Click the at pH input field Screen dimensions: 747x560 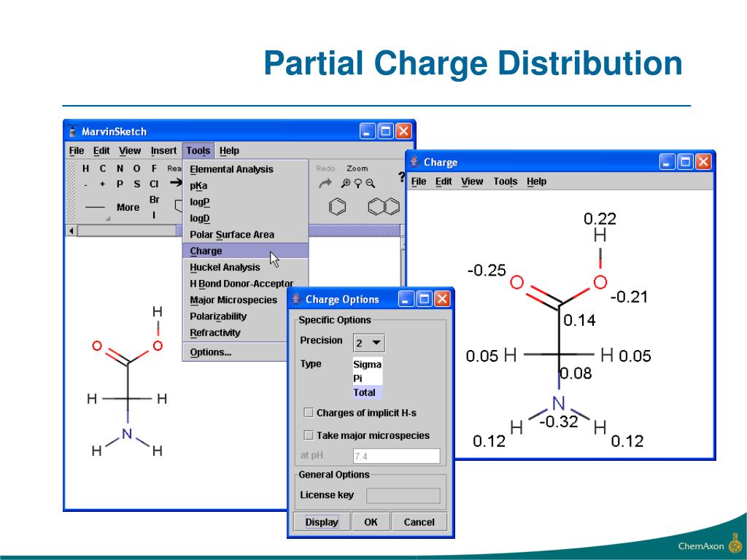tap(396, 456)
